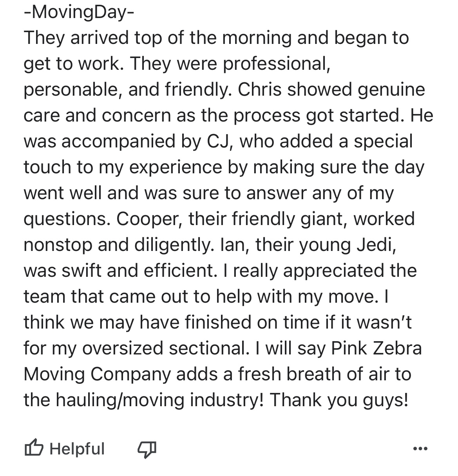Image resolution: width=458 pixels, height=476 pixels.
Task: Open the three-dot more options menu
Action: tap(420, 448)
